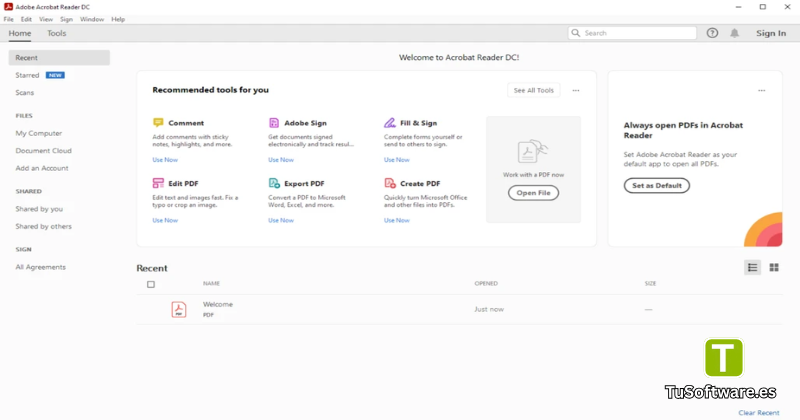Viewport: 800px width, 420px height.
Task: Open the help question-mark icon
Action: coord(712,33)
